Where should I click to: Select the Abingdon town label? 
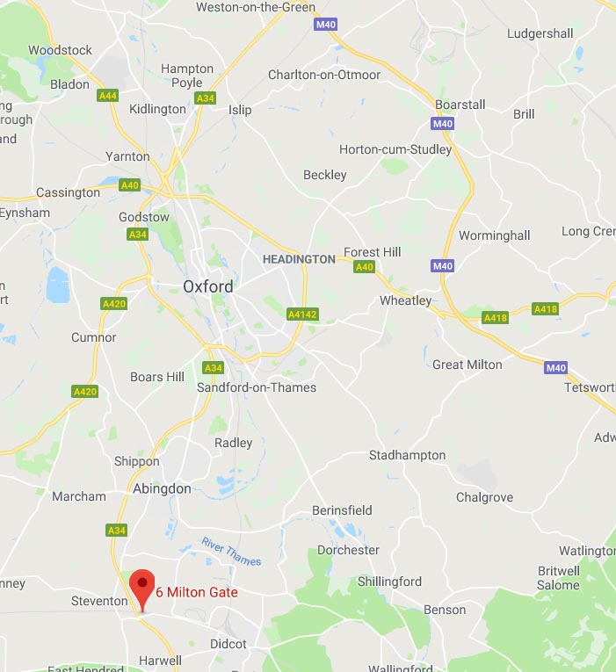pyautogui.click(x=162, y=488)
